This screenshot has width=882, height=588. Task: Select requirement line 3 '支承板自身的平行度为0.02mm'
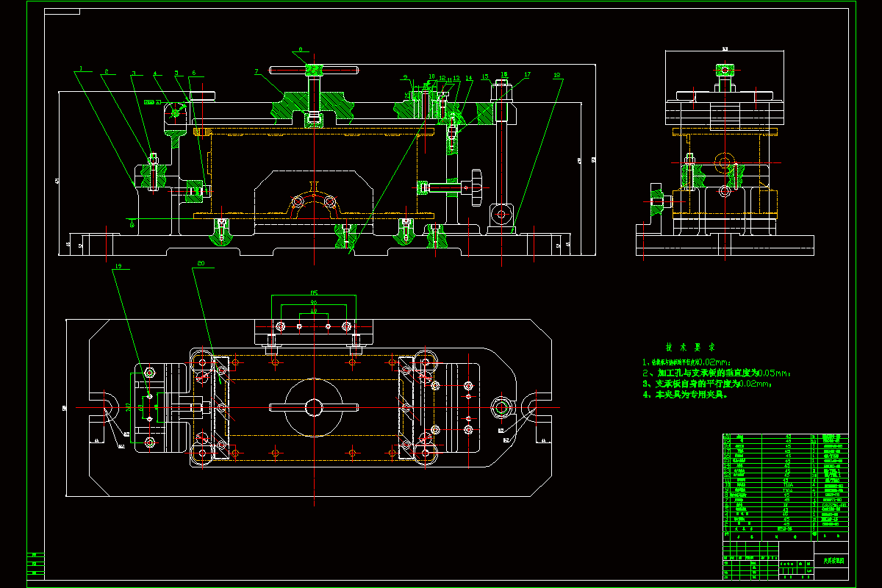point(708,384)
